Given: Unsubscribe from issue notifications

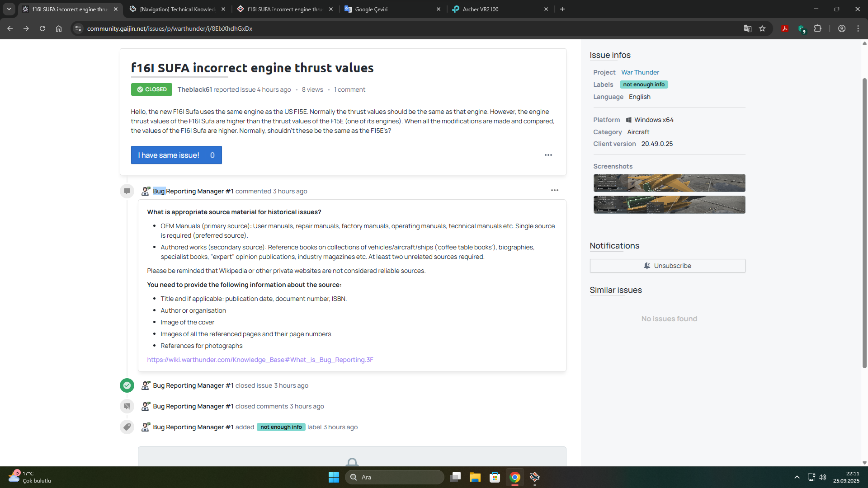Looking at the screenshot, I should [x=667, y=266].
